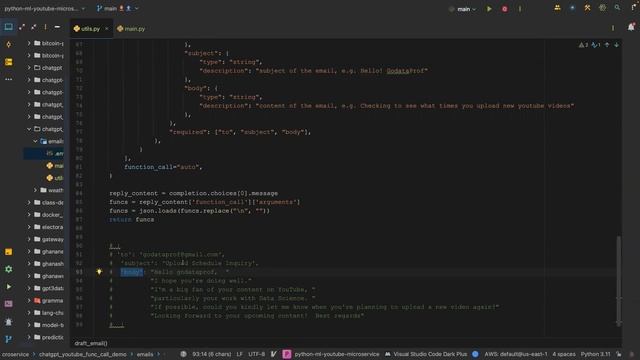Open the Python 3.11 interpreter selector
The image size is (640, 360).
(596, 354)
